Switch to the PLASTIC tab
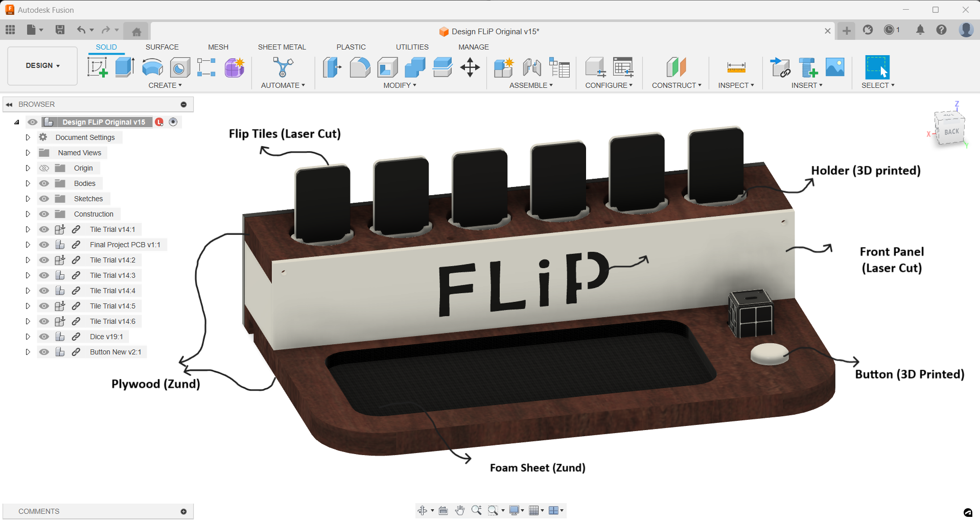The height and width of the screenshot is (522, 980). point(351,47)
